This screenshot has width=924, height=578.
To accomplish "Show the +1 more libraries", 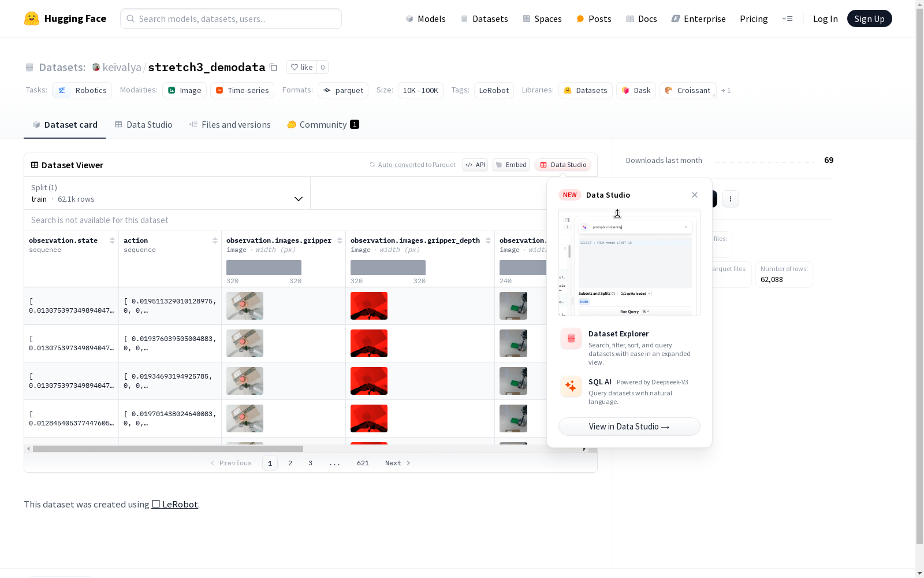I will (x=726, y=90).
